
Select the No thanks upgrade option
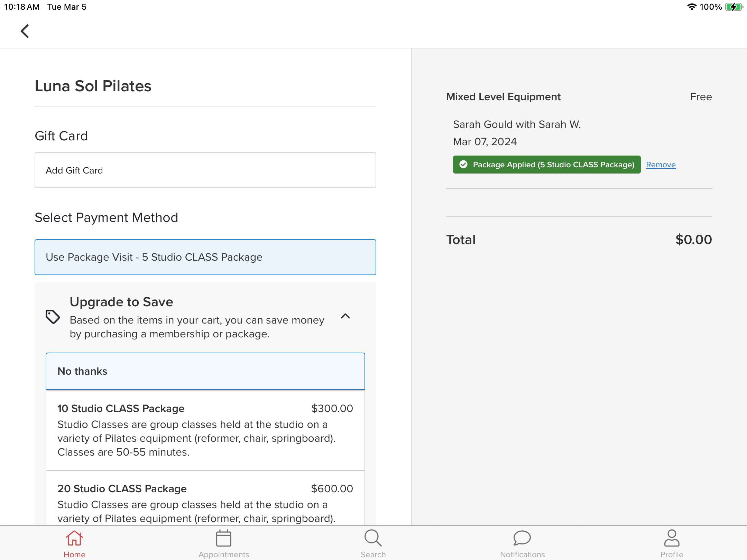pyautogui.click(x=205, y=371)
